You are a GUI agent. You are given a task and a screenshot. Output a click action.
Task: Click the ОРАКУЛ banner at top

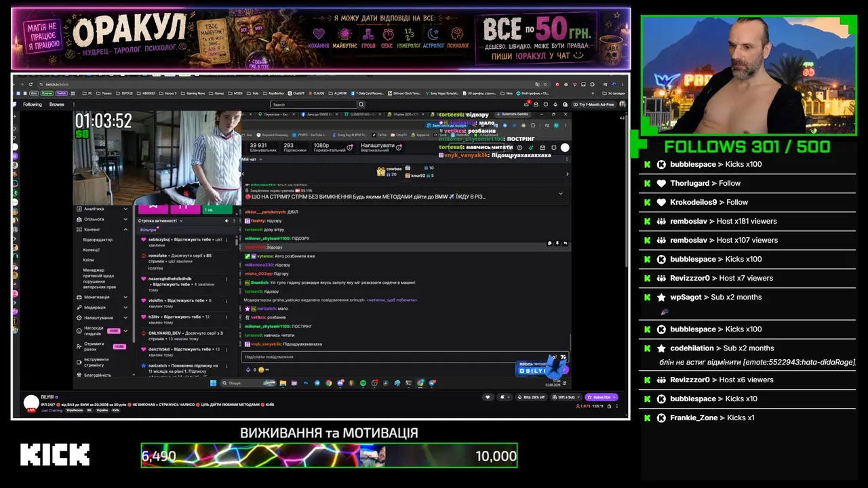coord(321,39)
